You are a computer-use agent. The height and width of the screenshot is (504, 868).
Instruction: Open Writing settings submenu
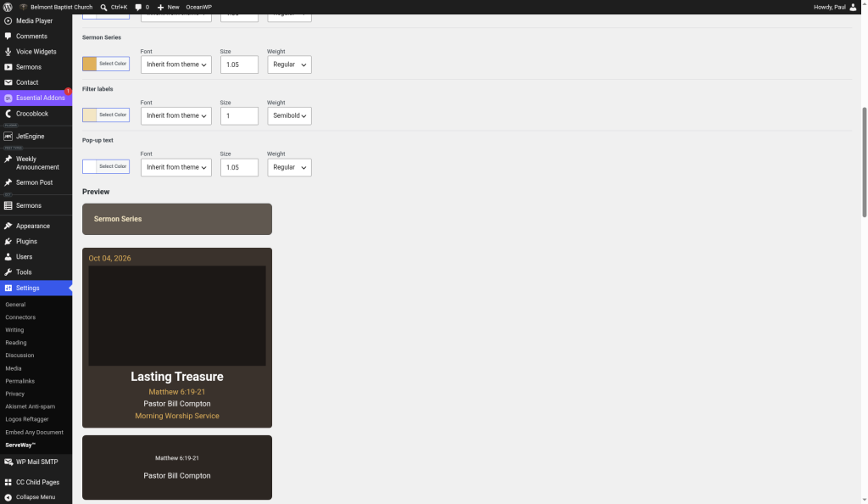(x=14, y=330)
